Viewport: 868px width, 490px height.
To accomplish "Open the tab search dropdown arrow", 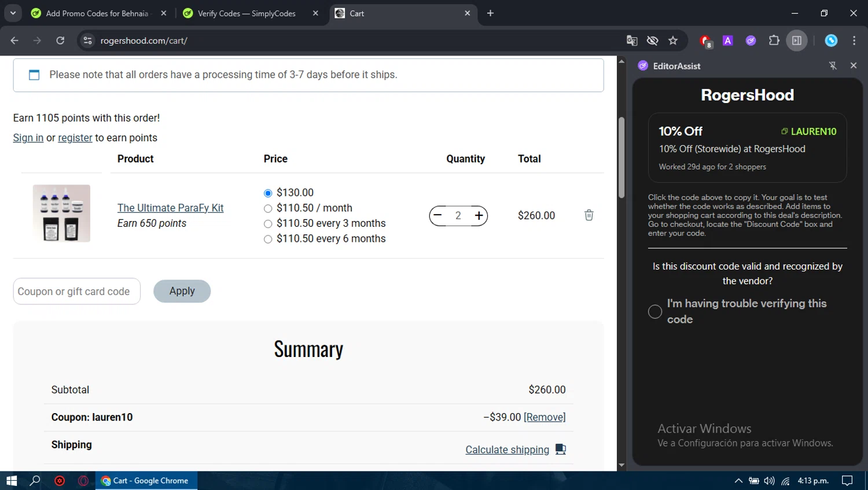I will click(x=12, y=13).
